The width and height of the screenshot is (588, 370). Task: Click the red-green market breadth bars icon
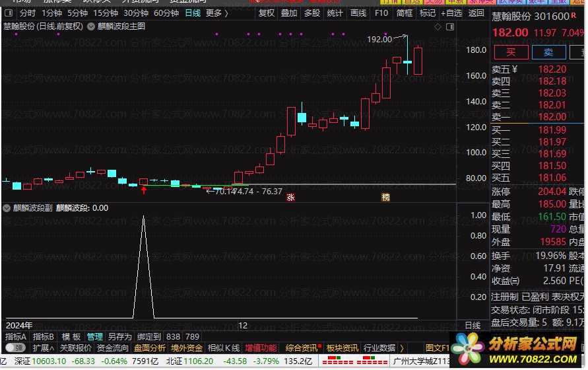pyautogui.click(x=354, y=361)
